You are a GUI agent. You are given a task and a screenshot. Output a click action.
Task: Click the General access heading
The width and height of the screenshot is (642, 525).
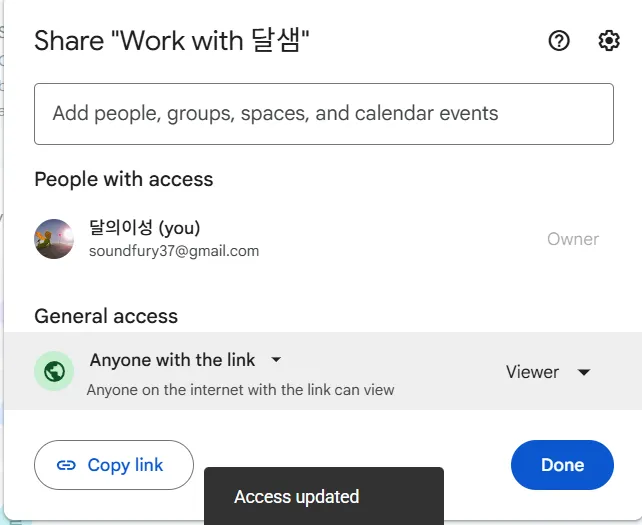(x=106, y=316)
